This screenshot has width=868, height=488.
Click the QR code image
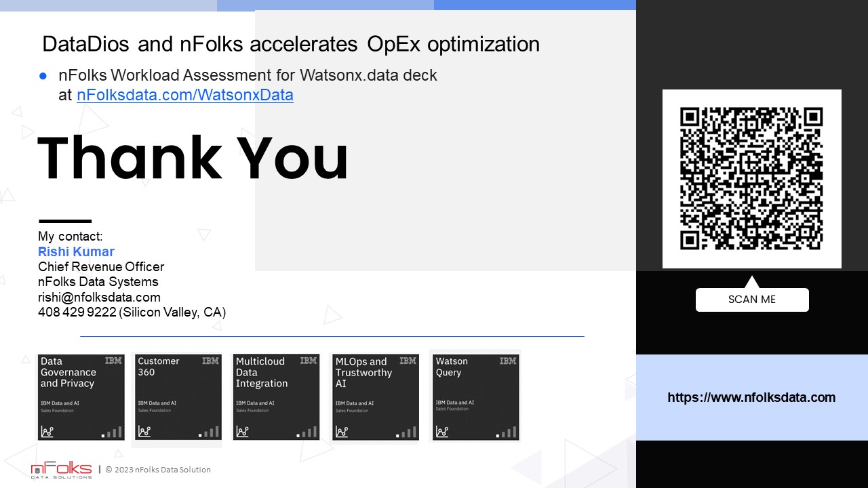pos(751,179)
